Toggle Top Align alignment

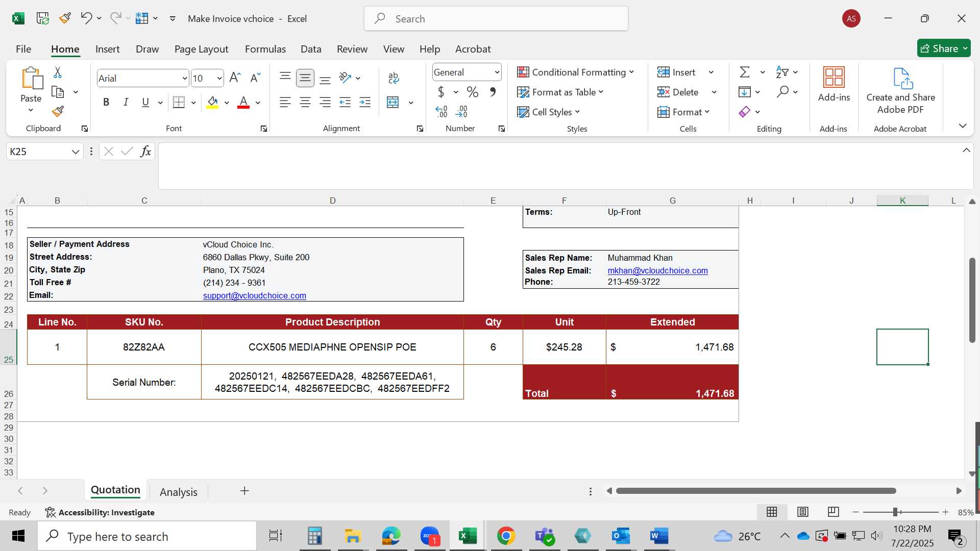click(285, 78)
